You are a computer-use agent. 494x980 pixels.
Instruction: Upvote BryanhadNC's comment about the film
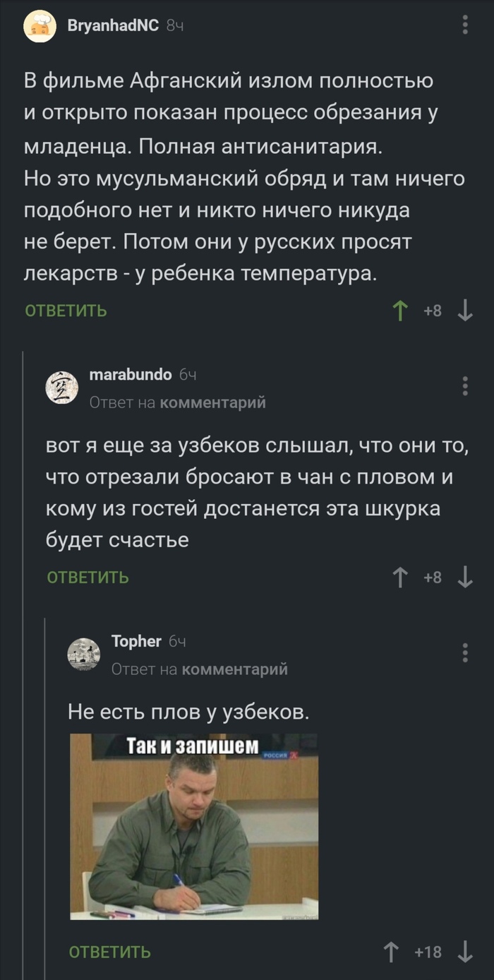400,311
